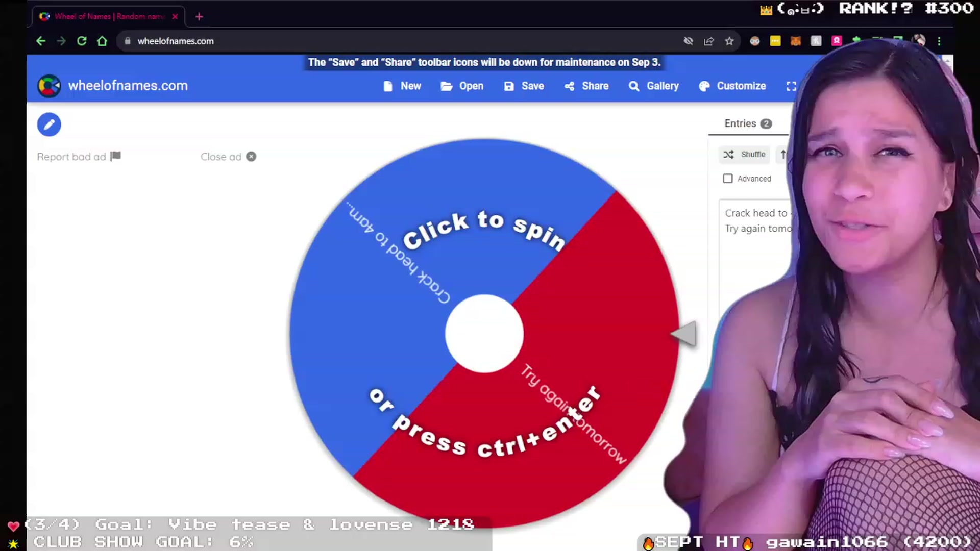
Task: Close the Wheel of Names tab
Action: point(175,16)
